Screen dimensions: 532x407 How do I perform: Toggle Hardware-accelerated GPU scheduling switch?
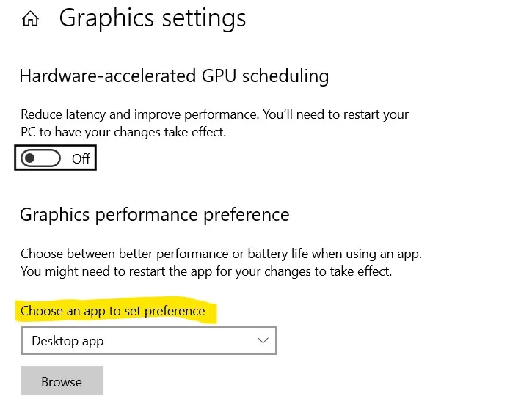tap(41, 158)
